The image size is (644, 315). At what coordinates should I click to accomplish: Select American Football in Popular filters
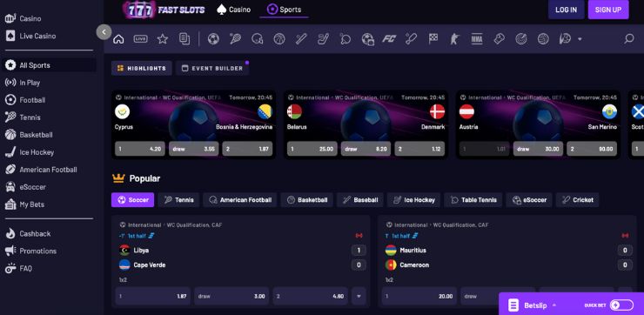(x=240, y=200)
